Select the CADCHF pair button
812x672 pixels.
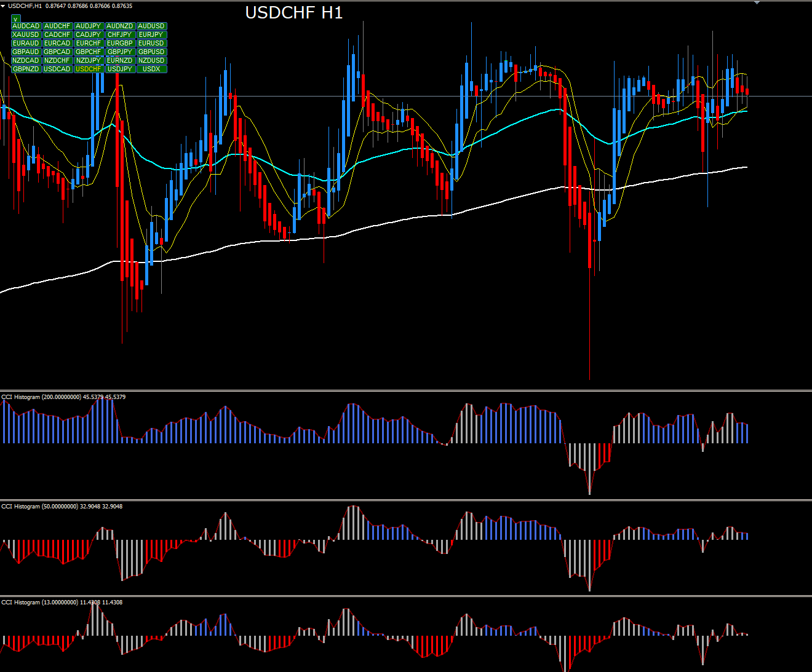[57, 35]
